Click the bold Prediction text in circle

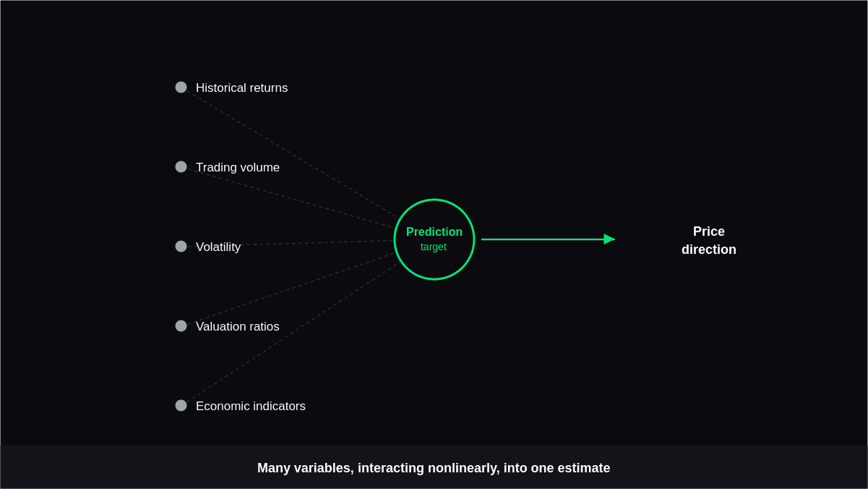434,232
